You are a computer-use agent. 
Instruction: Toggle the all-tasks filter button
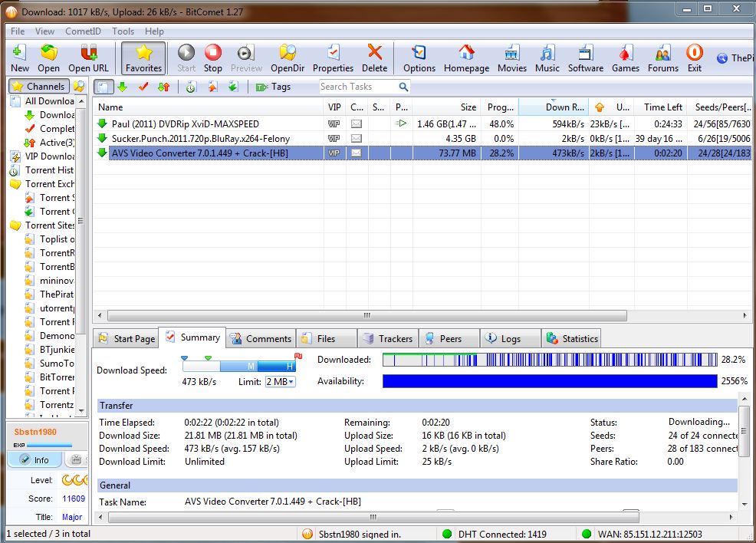pos(104,87)
